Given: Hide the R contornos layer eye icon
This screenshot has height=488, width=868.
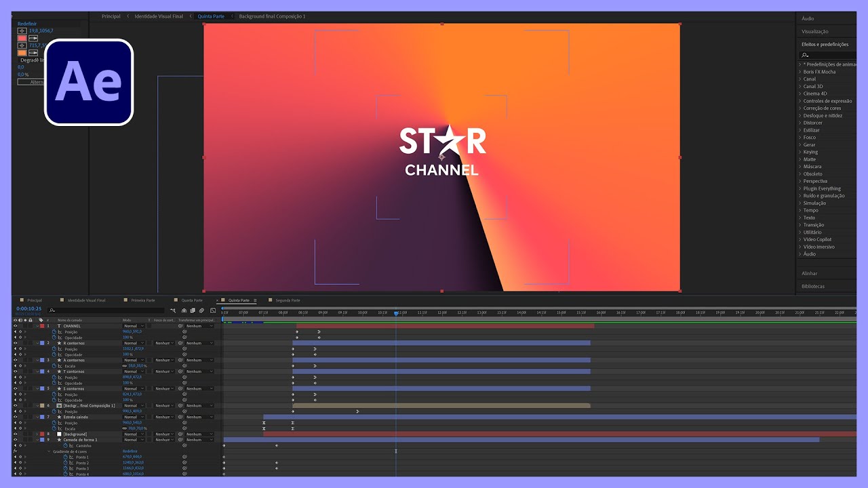Looking at the screenshot, I should tap(16, 343).
